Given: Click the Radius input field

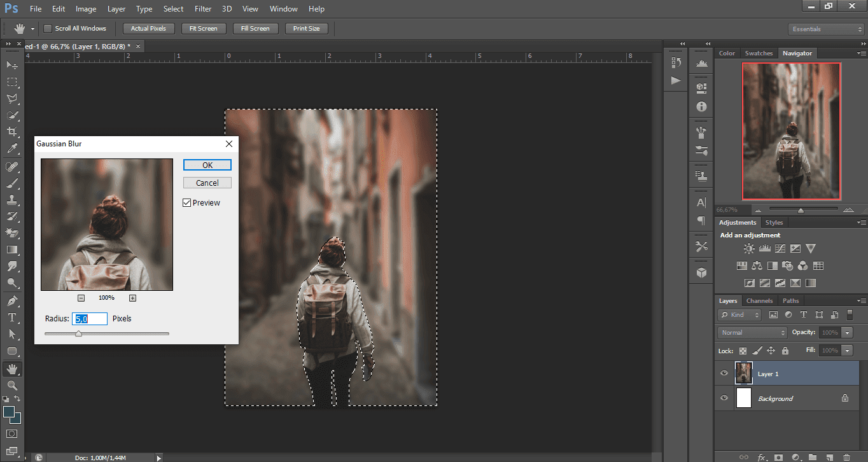Looking at the screenshot, I should 90,318.
